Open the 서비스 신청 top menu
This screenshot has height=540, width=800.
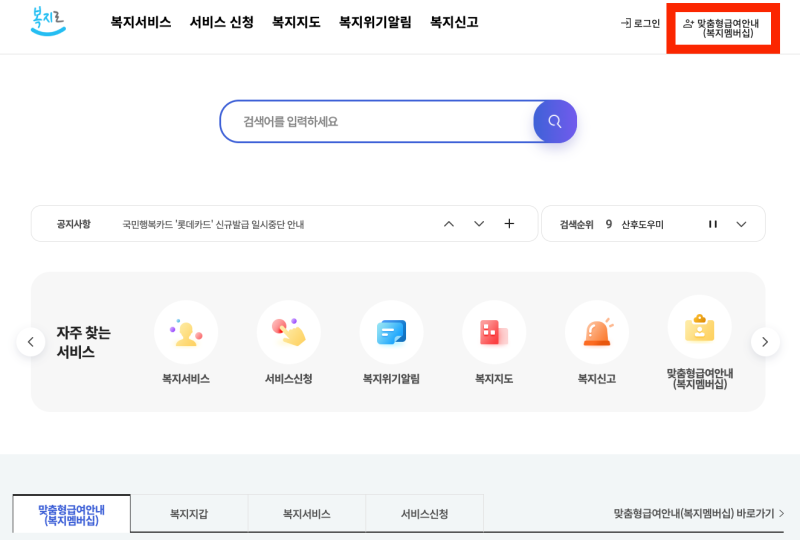point(221,22)
